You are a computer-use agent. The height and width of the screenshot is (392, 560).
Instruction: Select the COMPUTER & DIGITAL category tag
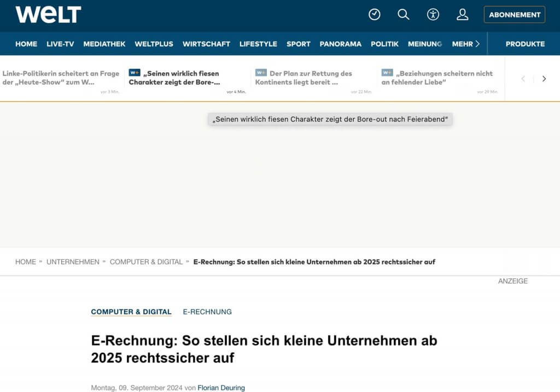[x=131, y=312]
